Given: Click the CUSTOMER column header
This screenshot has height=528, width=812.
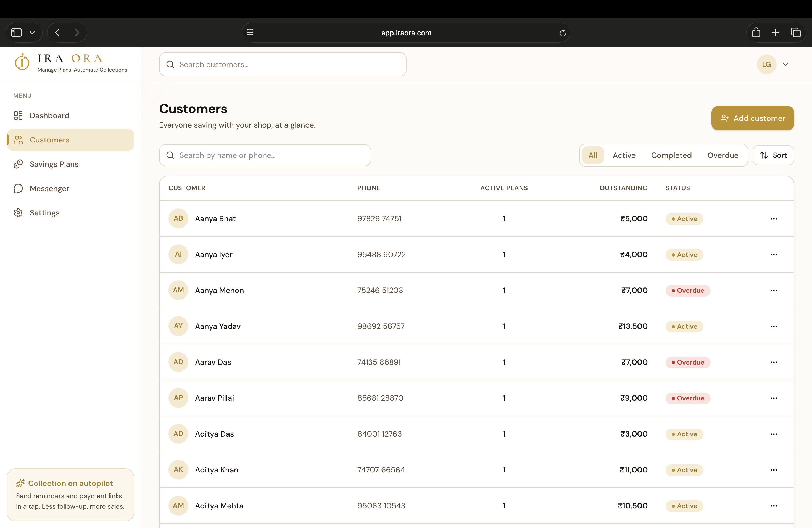Looking at the screenshot, I should pos(187,188).
